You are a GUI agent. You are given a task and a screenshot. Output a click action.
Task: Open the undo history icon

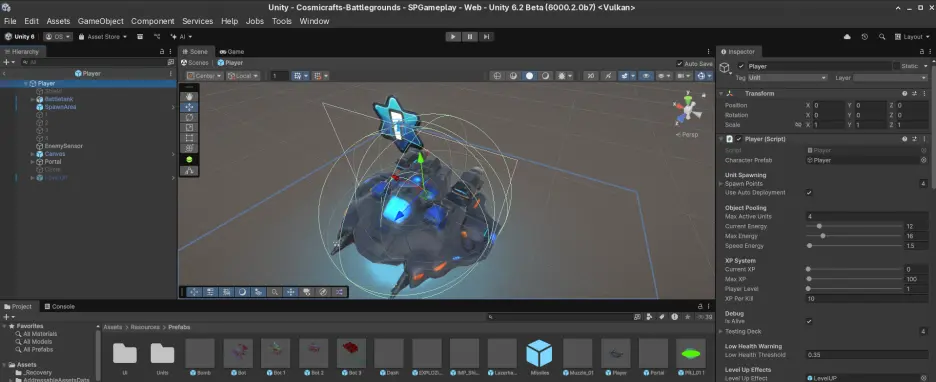(x=864, y=36)
